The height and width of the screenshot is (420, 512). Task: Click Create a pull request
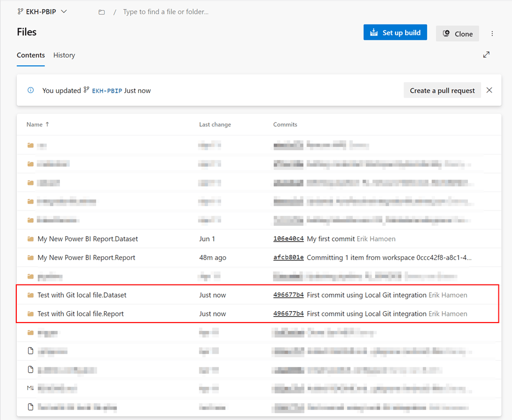[x=442, y=90]
